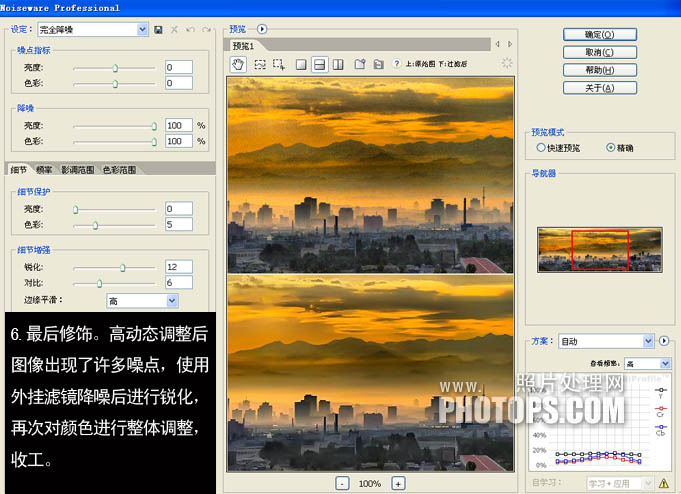Click the zoom in plus button
The height and width of the screenshot is (494, 681).
[x=398, y=483]
